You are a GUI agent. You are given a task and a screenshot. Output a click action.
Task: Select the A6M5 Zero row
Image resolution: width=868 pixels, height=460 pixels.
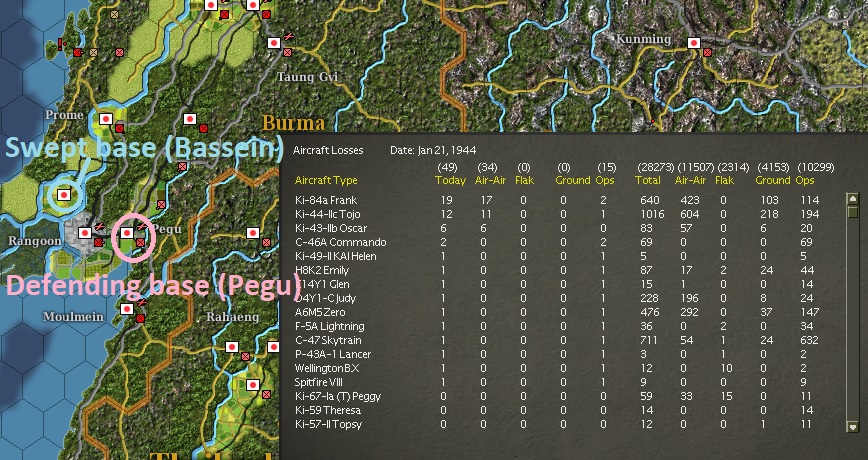(x=557, y=312)
